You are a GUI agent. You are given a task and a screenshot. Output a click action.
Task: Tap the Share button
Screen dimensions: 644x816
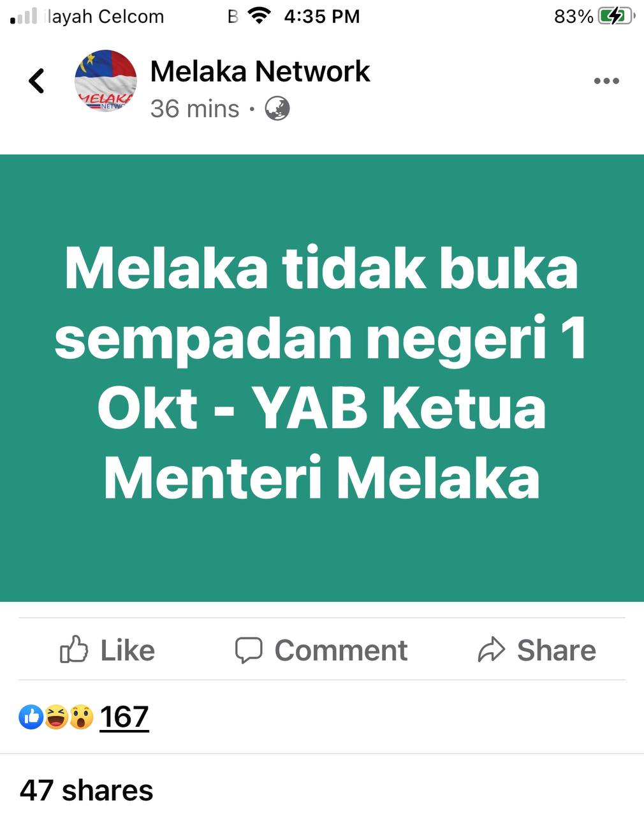[x=537, y=650]
